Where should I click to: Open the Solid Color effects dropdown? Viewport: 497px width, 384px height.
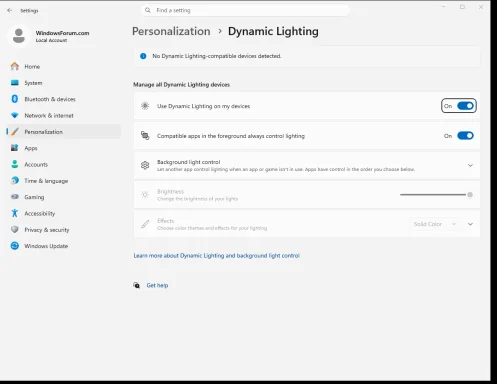(x=435, y=224)
